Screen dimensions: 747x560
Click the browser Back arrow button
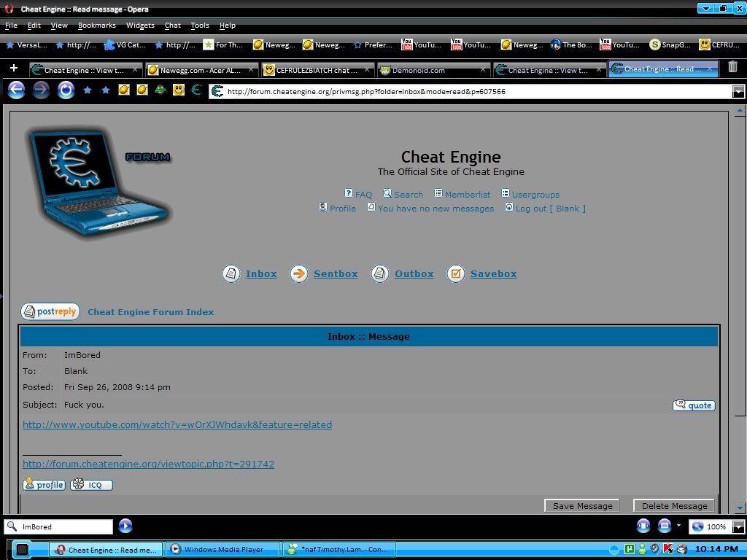click(16, 90)
